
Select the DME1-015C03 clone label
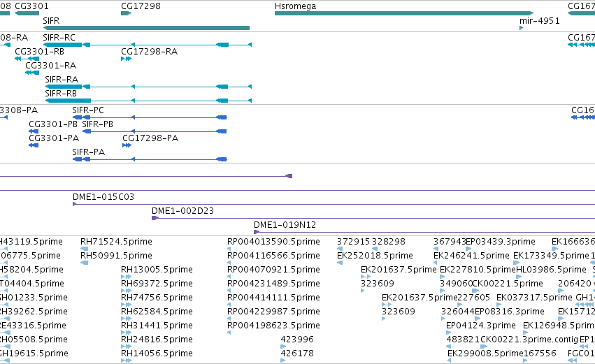click(x=103, y=197)
